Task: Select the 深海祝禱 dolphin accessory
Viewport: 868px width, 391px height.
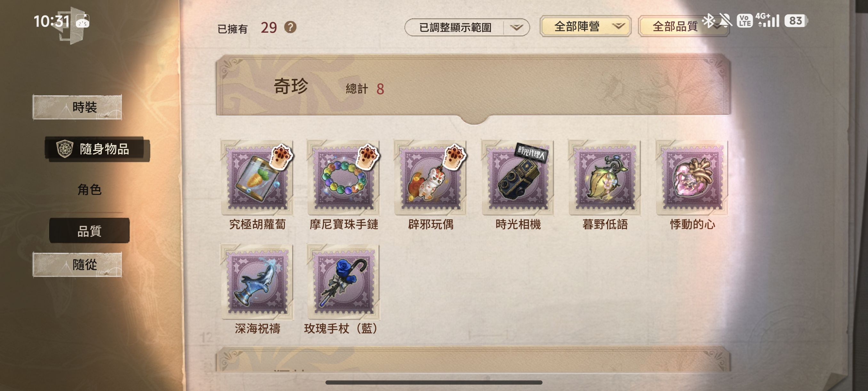Action: point(257,282)
